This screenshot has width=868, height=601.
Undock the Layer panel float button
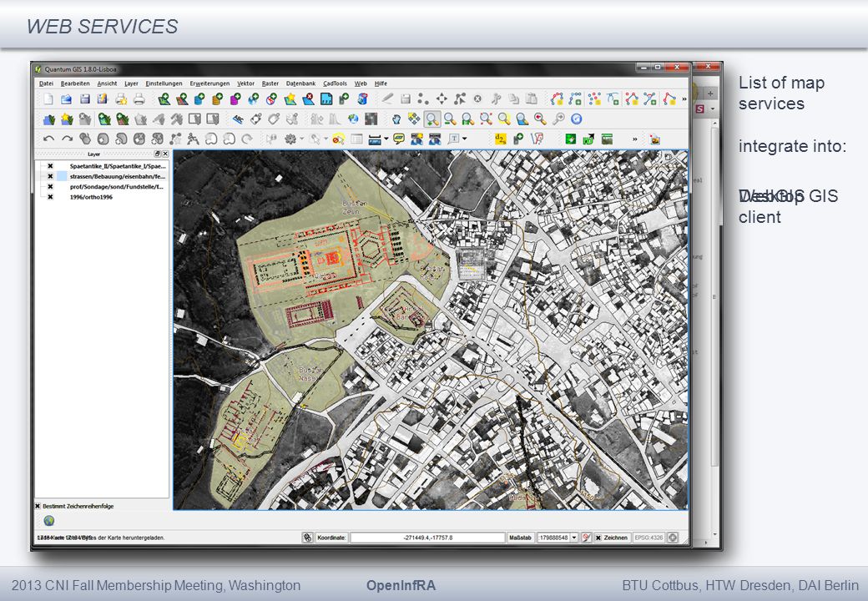tap(157, 154)
